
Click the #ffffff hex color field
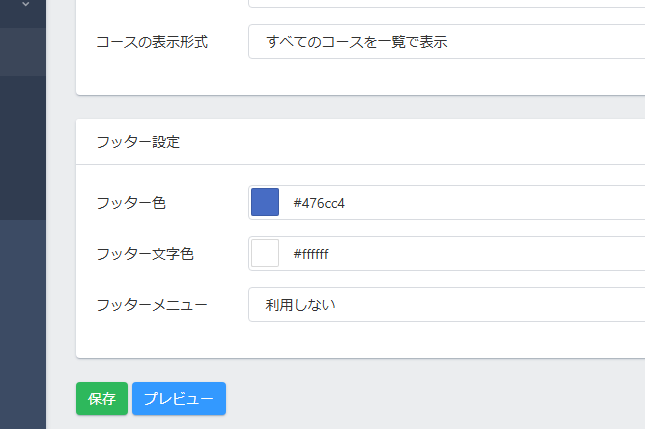pyautogui.click(x=460, y=254)
